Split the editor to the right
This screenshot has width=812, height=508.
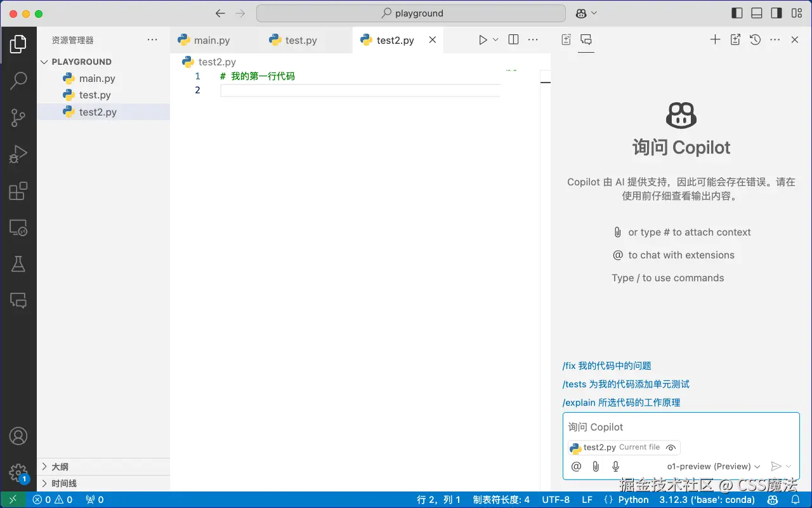514,39
